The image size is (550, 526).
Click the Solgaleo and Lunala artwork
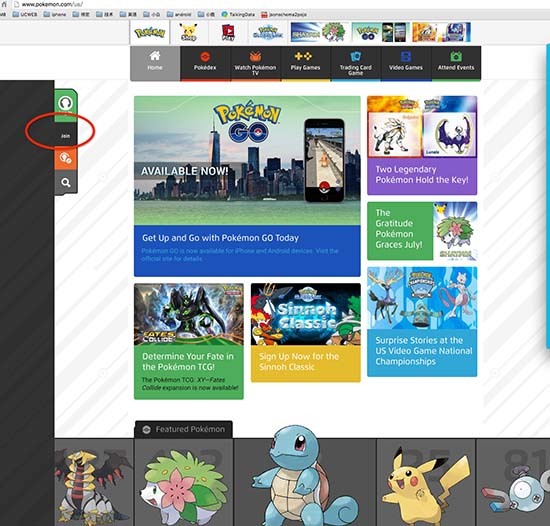point(422,127)
